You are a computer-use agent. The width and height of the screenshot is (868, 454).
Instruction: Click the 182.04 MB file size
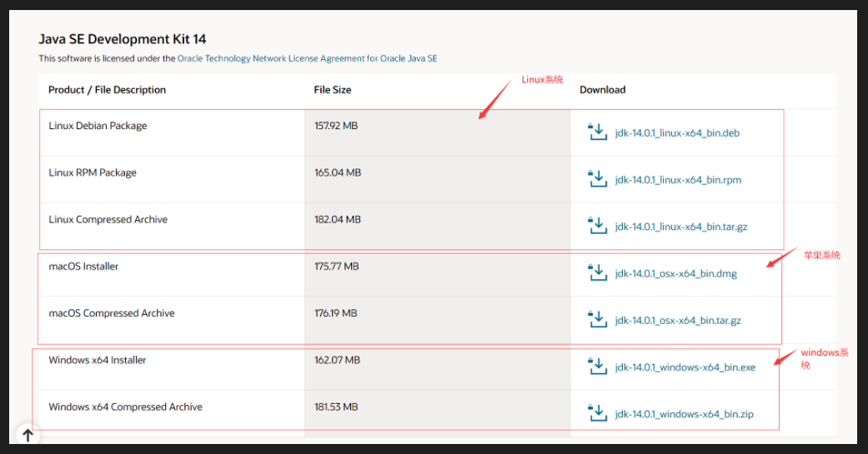[x=338, y=220]
